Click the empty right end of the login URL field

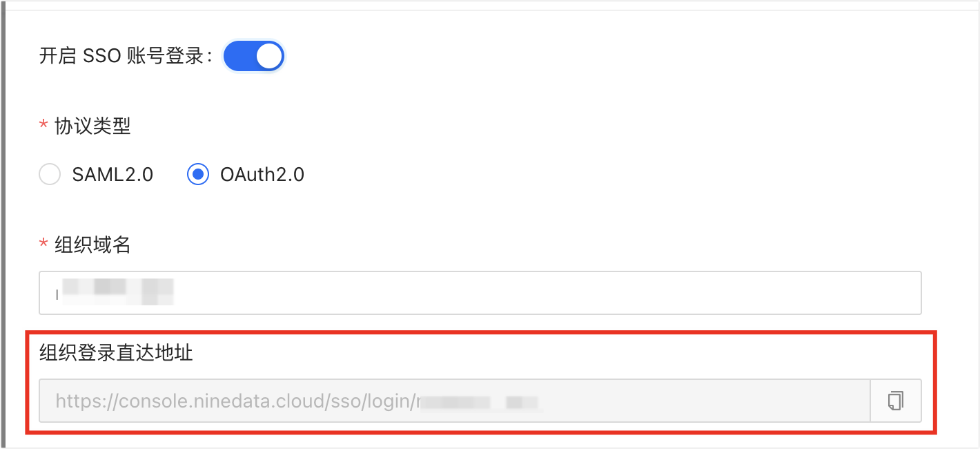click(794, 401)
